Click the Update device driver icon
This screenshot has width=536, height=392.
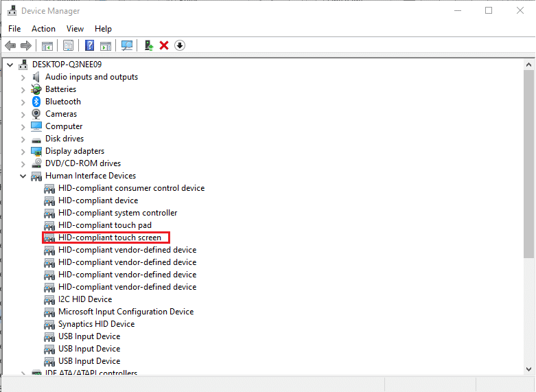point(148,45)
